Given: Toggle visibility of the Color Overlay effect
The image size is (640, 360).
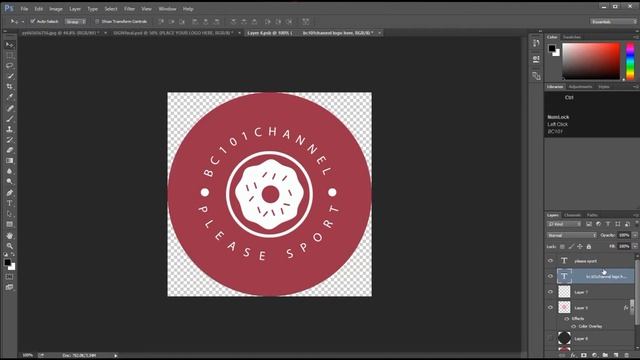Looking at the screenshot, I should (573, 327).
